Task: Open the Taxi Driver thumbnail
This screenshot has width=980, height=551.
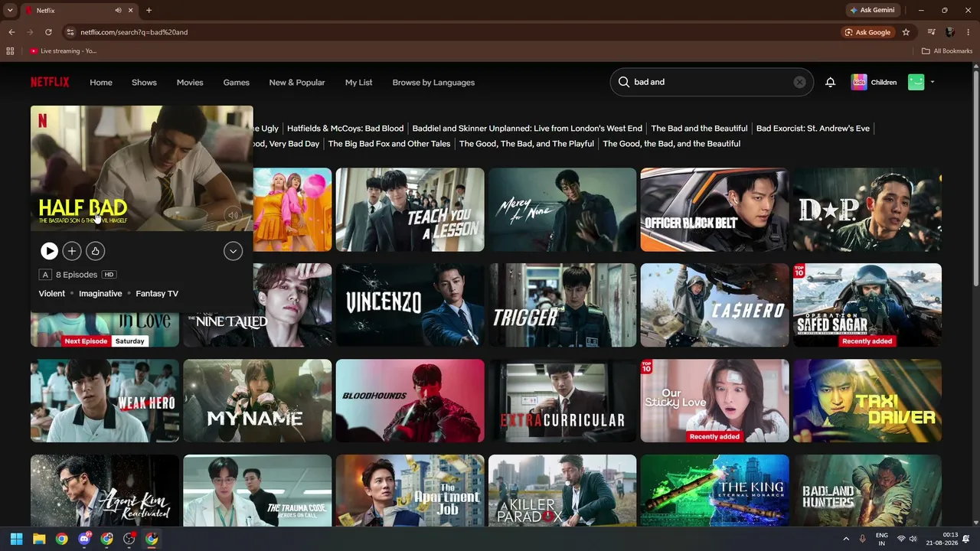Action: (x=867, y=401)
